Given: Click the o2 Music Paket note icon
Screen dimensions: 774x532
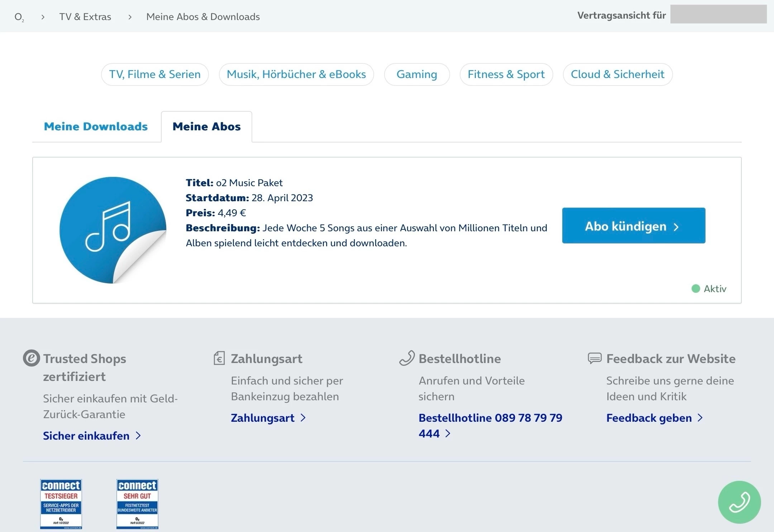Looking at the screenshot, I should (x=113, y=230).
